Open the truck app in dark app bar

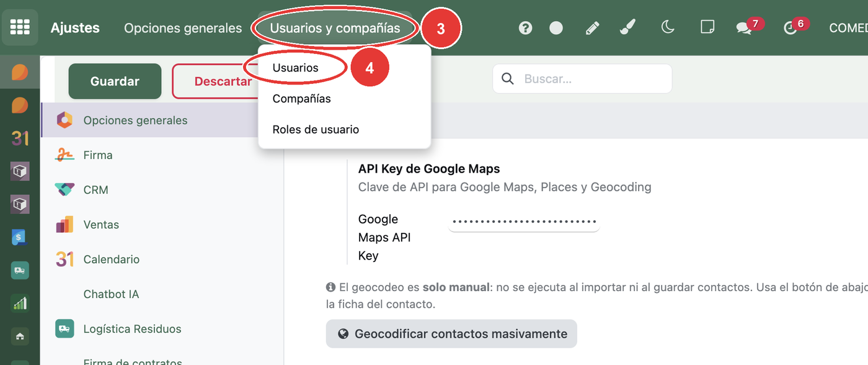[20, 270]
